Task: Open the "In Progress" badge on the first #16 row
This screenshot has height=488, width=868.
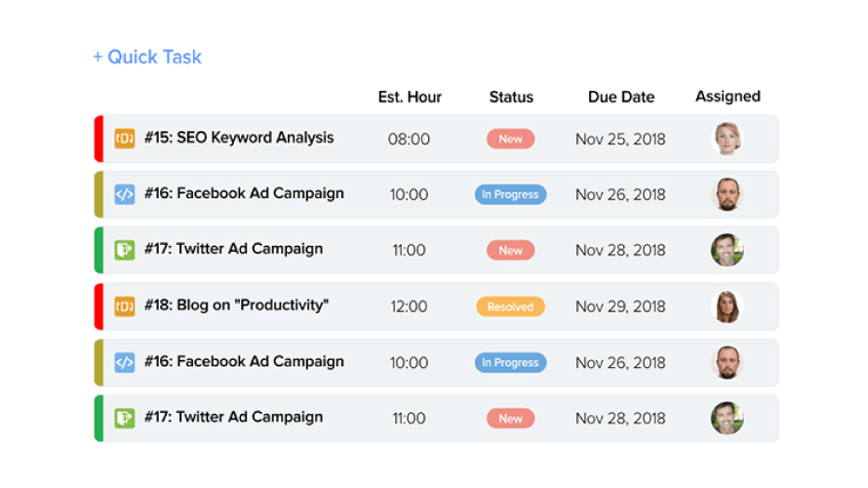Action: click(510, 194)
